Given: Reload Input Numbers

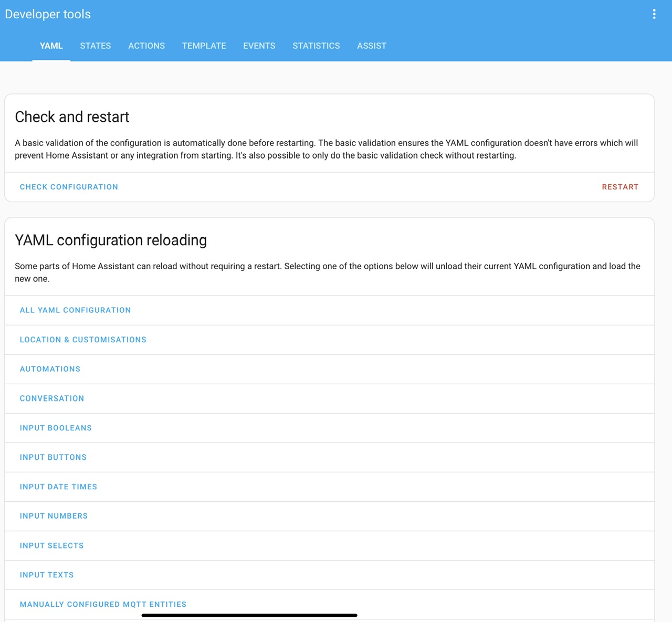Looking at the screenshot, I should coord(54,516).
